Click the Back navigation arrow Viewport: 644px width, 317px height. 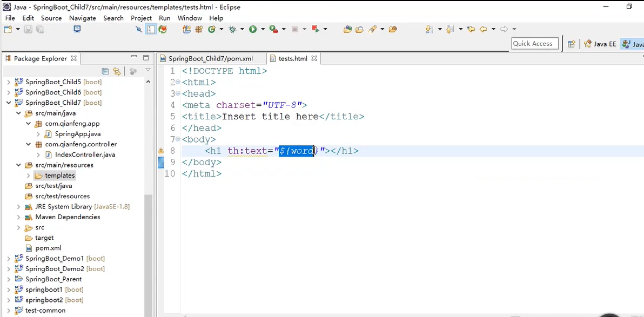coord(484,29)
